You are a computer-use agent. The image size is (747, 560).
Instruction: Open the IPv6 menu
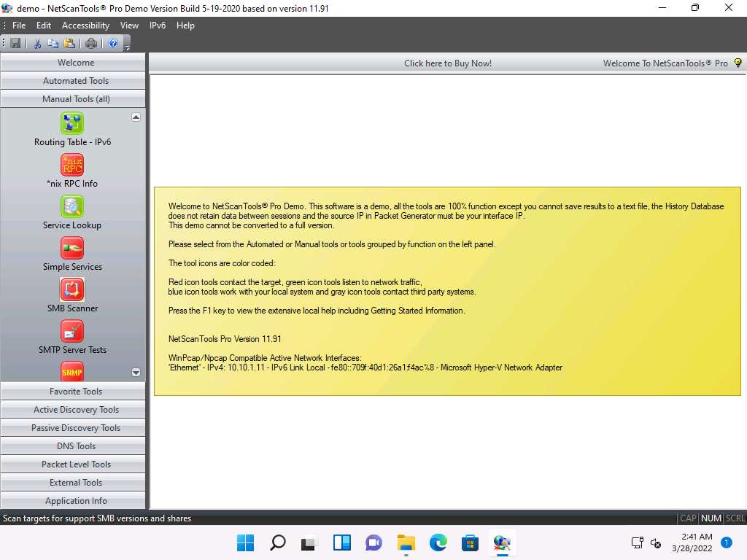pyautogui.click(x=158, y=26)
